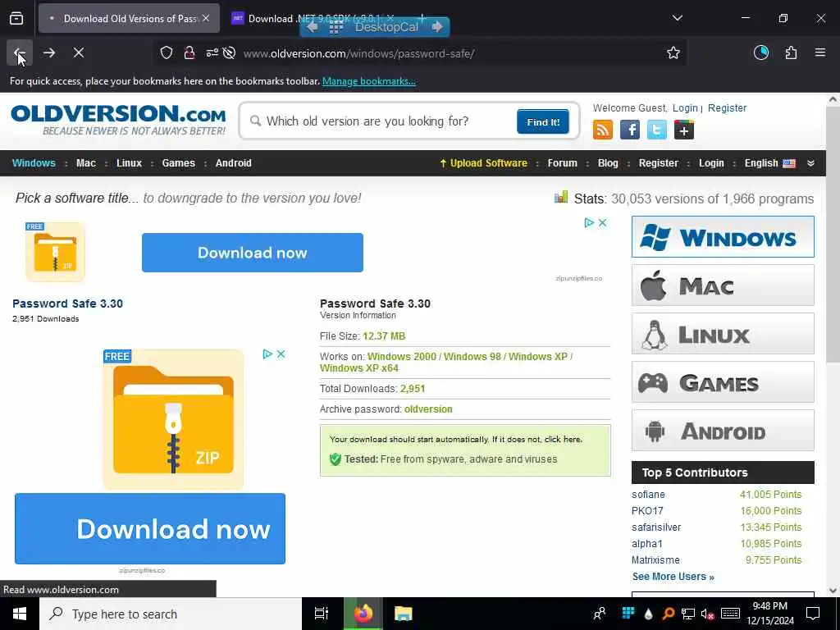Select the Games platform sidebar button
Viewport: 840px width, 630px height.
[x=723, y=382]
